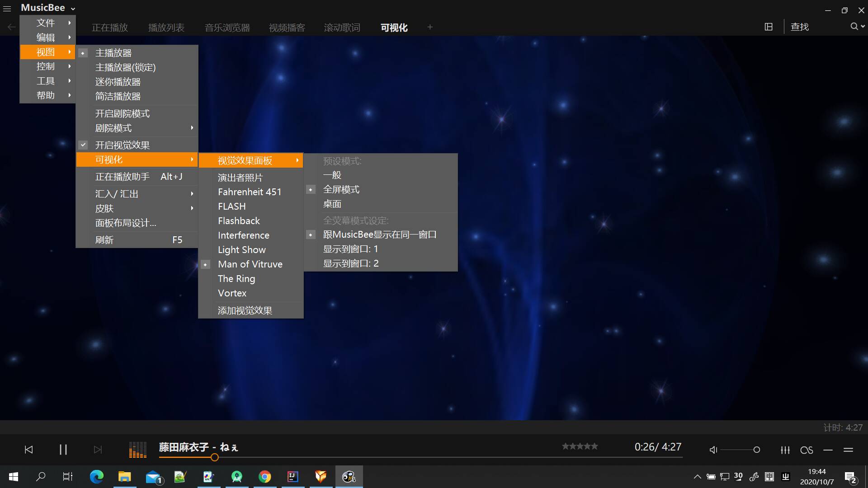Switch to the 滚动歌词 tab
868x488 pixels.
click(x=342, y=28)
